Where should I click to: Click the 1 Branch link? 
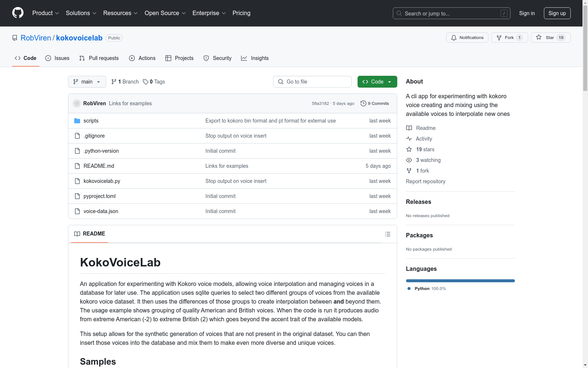[x=125, y=82]
